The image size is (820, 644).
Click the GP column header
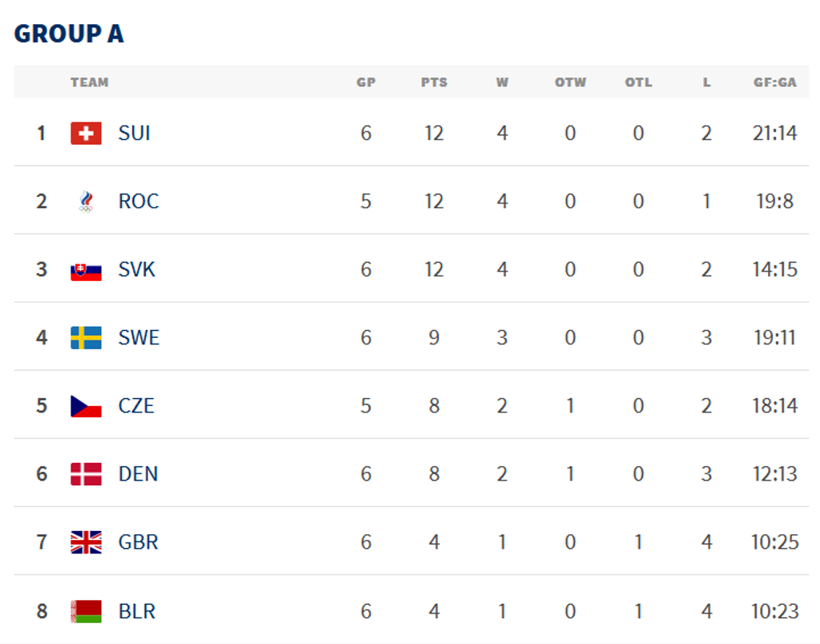tap(366, 83)
